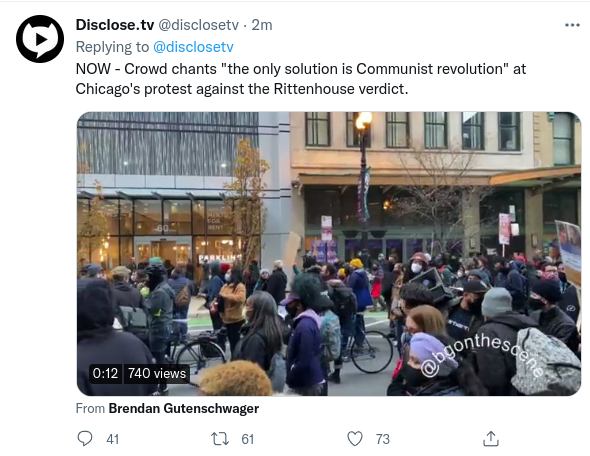Click the 61 retweets count

click(x=248, y=439)
